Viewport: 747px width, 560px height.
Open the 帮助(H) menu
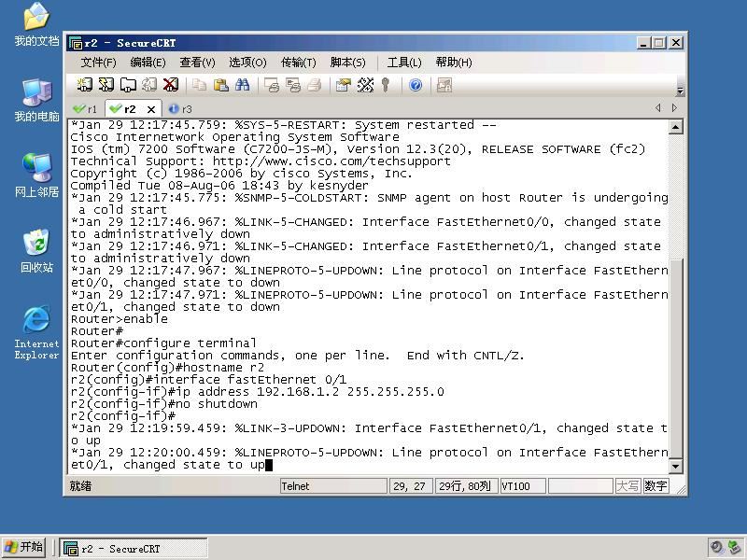[x=454, y=63]
